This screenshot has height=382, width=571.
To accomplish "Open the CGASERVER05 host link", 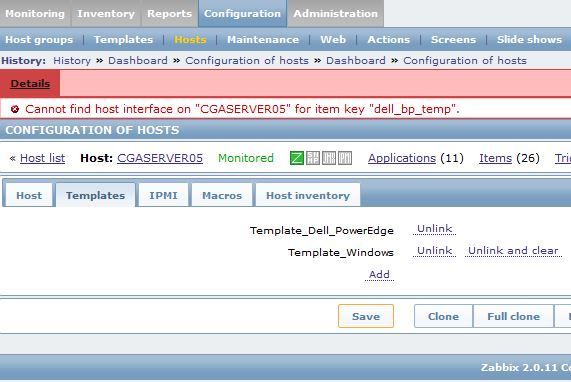I will pos(160,158).
